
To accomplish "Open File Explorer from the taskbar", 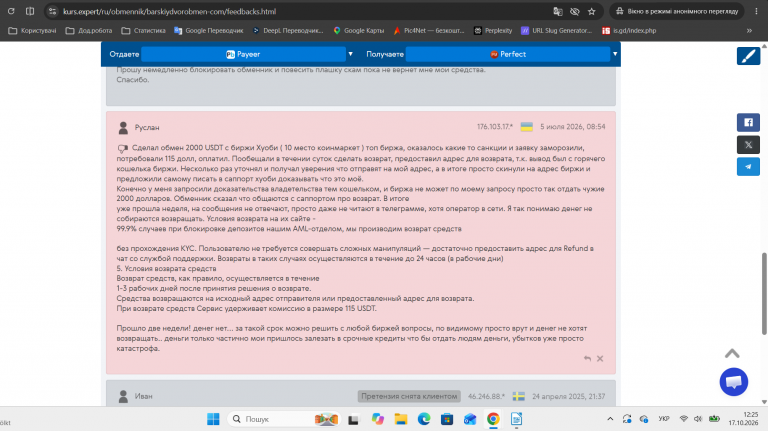I will [401, 419].
